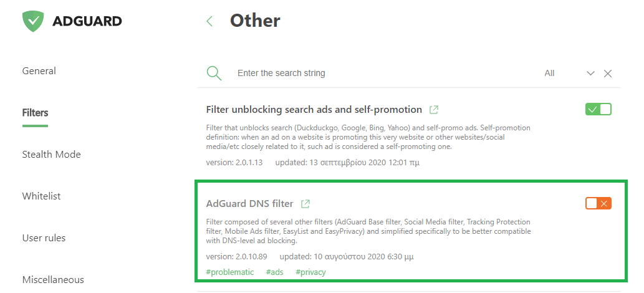
Task: Click the #privacy tag
Action: [311, 272]
